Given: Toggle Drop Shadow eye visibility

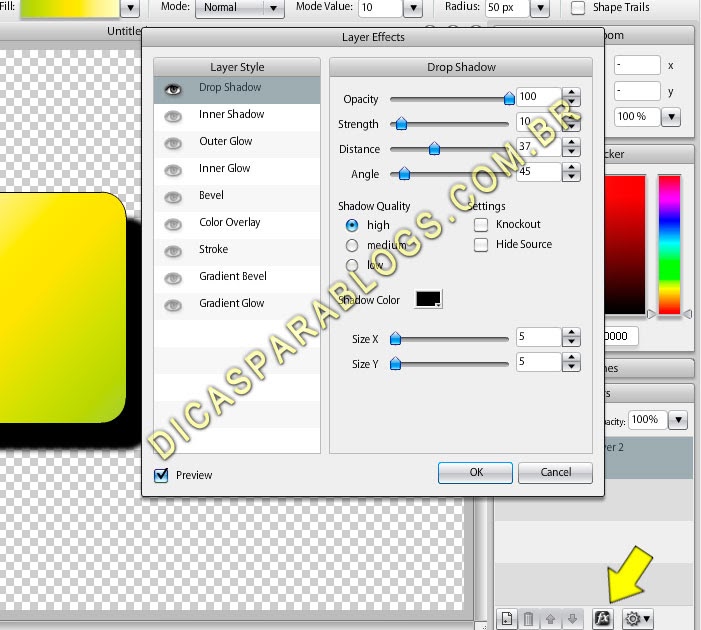Looking at the screenshot, I should tap(173, 90).
